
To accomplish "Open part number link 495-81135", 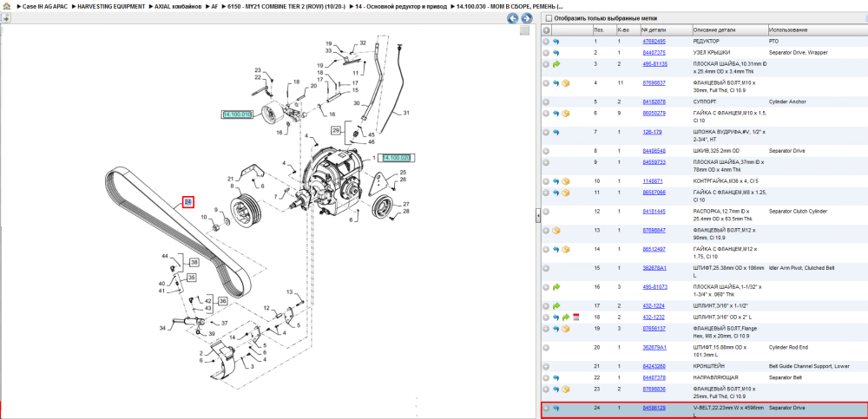I will coord(654,64).
